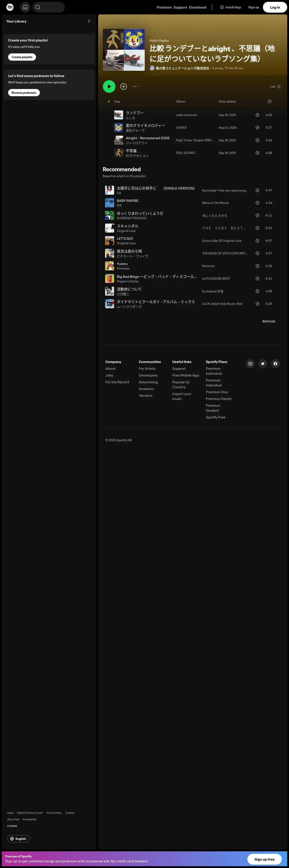This screenshot has width=289, height=868.
Task: Open artist SUPER BUTTER DOG link
Action: [131, 218]
